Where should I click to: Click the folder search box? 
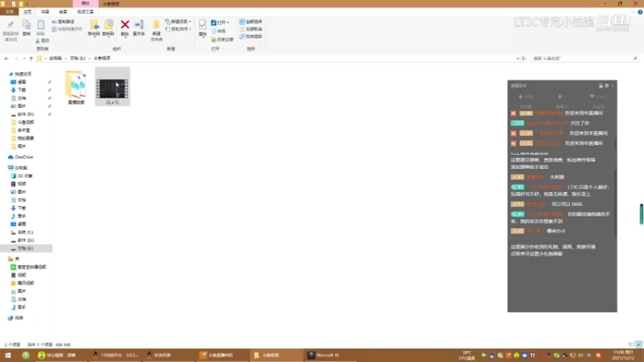[585, 59]
